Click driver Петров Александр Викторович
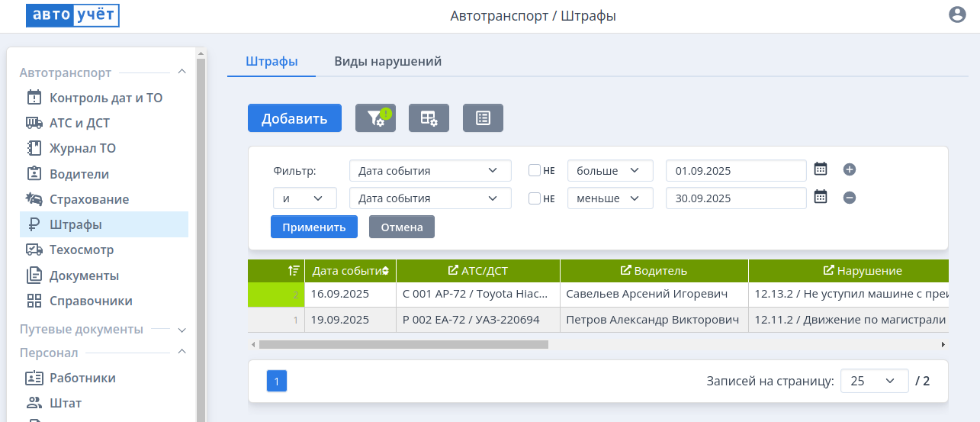980x422 pixels. [654, 320]
